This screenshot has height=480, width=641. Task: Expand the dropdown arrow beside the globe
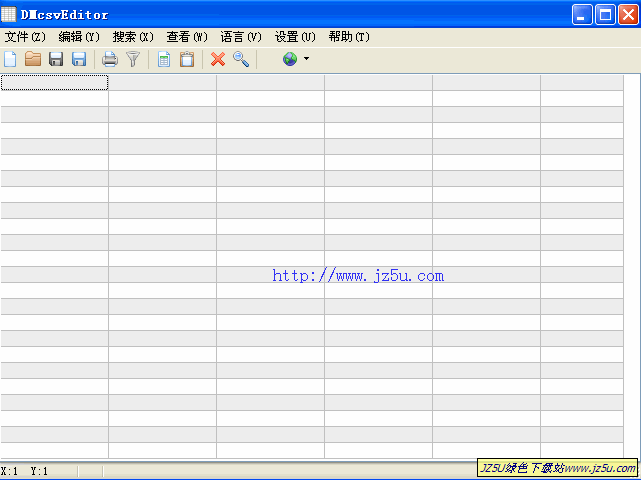click(x=306, y=59)
